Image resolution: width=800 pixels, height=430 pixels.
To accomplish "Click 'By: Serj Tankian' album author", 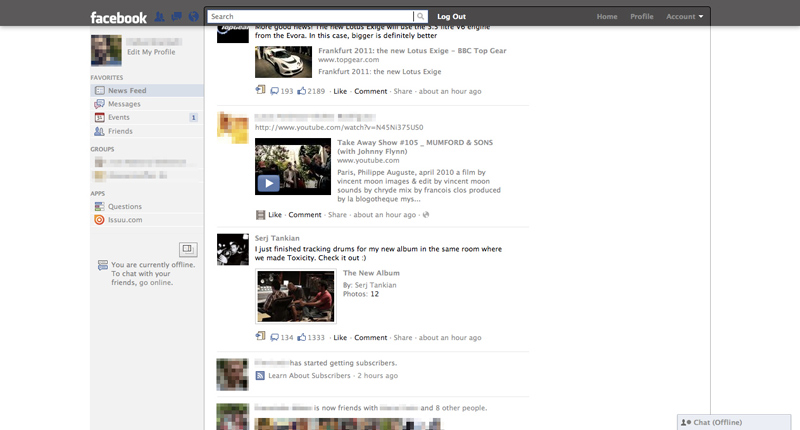I will 369,285.
